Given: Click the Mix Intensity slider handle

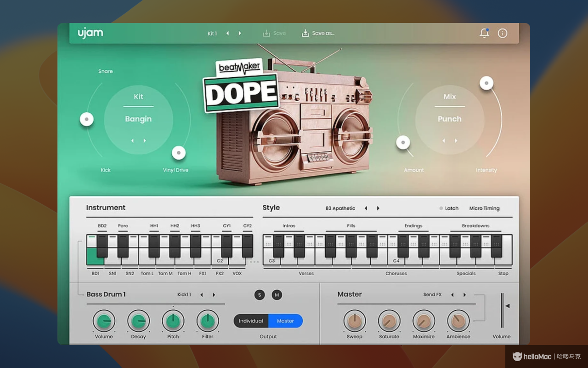Looking at the screenshot, I should 486,83.
